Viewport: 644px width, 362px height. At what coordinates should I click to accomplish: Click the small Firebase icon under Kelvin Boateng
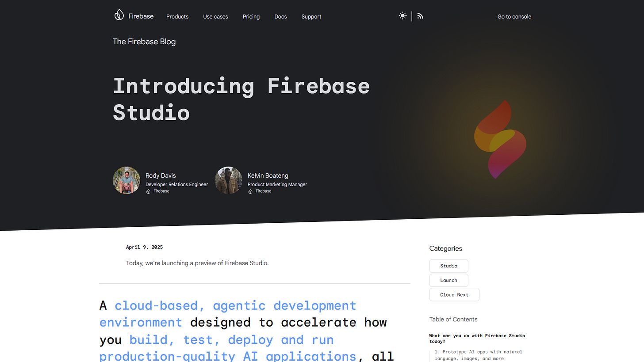click(x=250, y=191)
